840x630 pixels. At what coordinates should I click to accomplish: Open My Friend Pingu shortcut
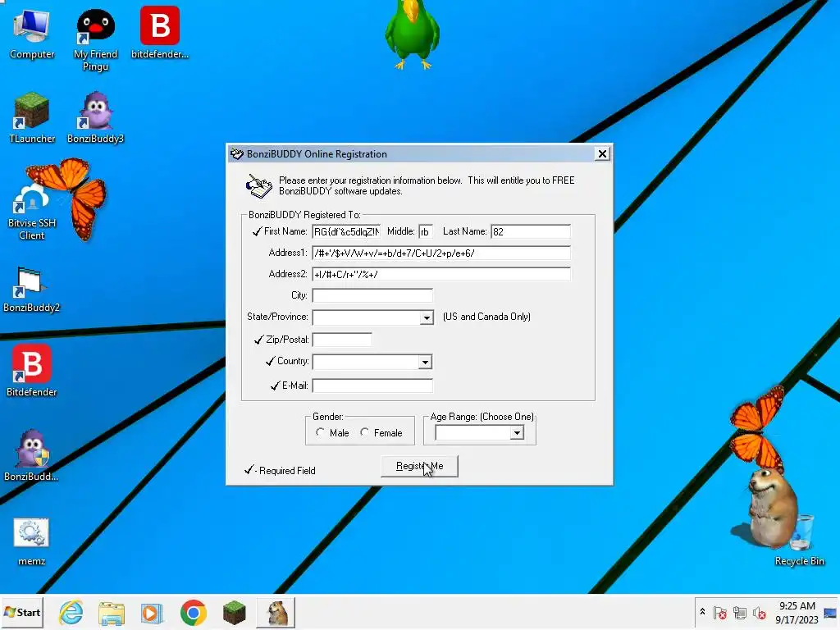95,40
